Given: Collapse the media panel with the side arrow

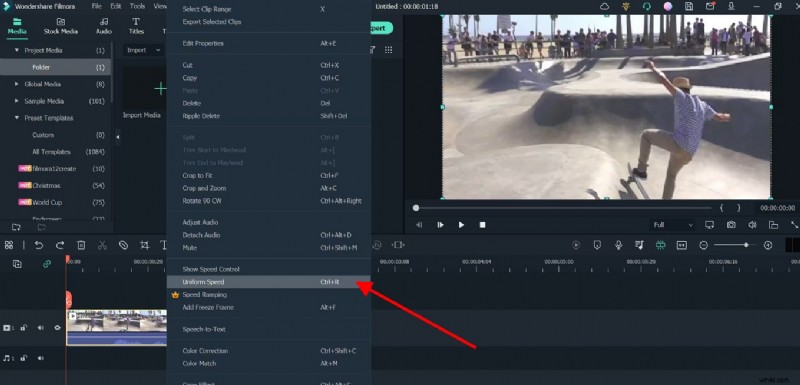Looking at the screenshot, I should click(118, 137).
